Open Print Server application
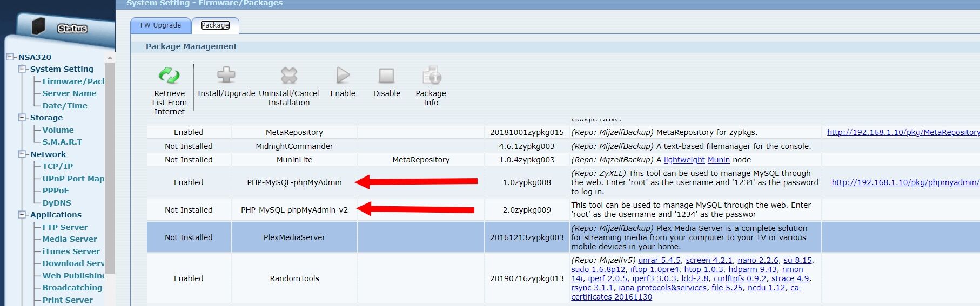Screen dimensions: 980x306 tap(68, 300)
